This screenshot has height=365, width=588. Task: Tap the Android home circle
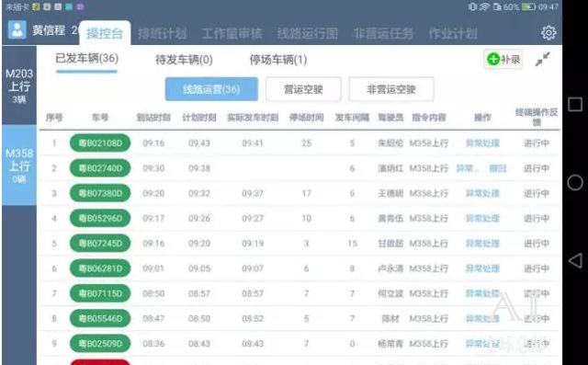click(575, 183)
